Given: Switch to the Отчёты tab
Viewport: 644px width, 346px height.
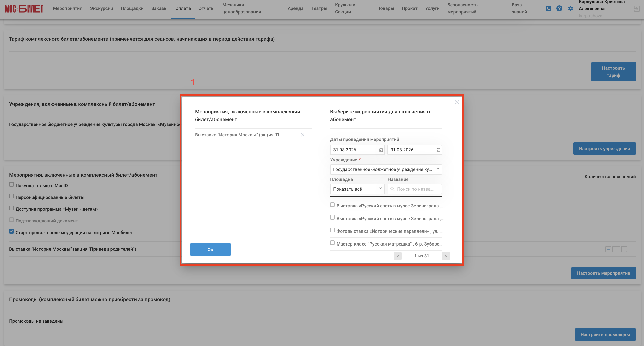Looking at the screenshot, I should pos(206,8).
